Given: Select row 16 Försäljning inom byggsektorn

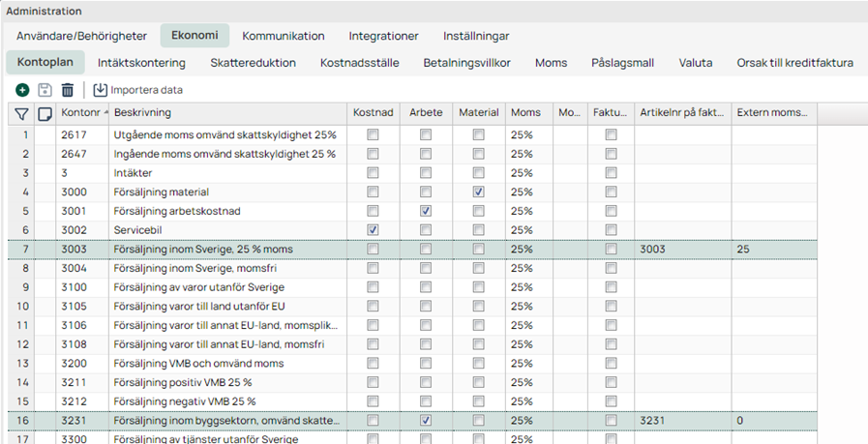Looking at the screenshot, I should click(412, 420).
